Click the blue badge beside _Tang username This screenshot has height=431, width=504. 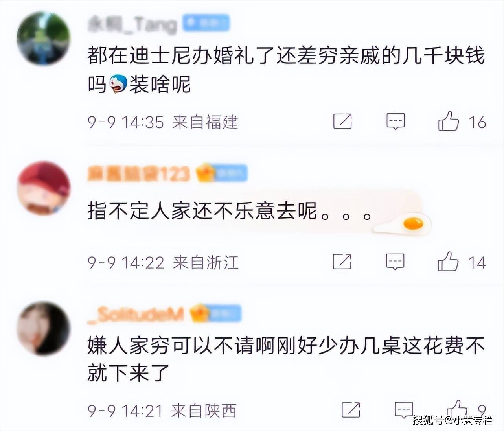pyautogui.click(x=206, y=24)
